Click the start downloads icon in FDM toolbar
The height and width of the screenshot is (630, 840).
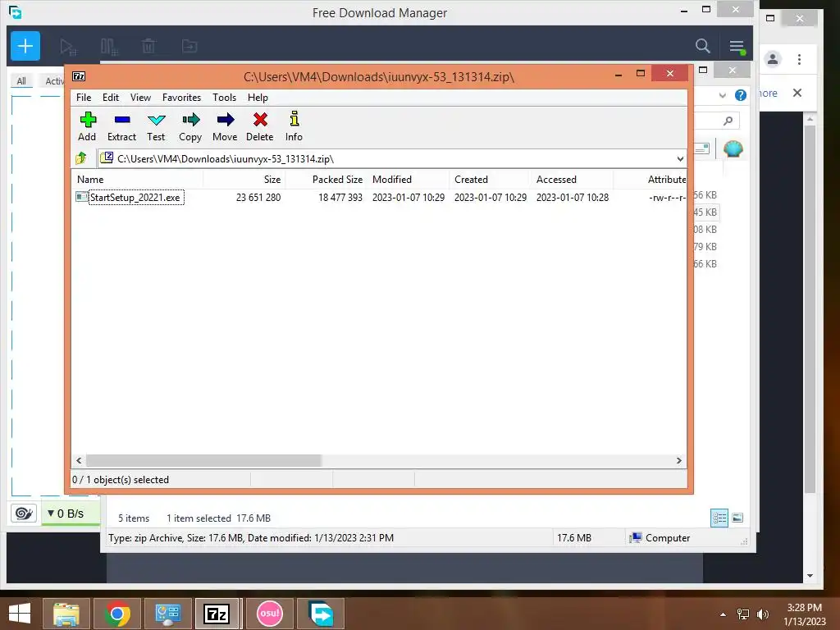(68, 47)
